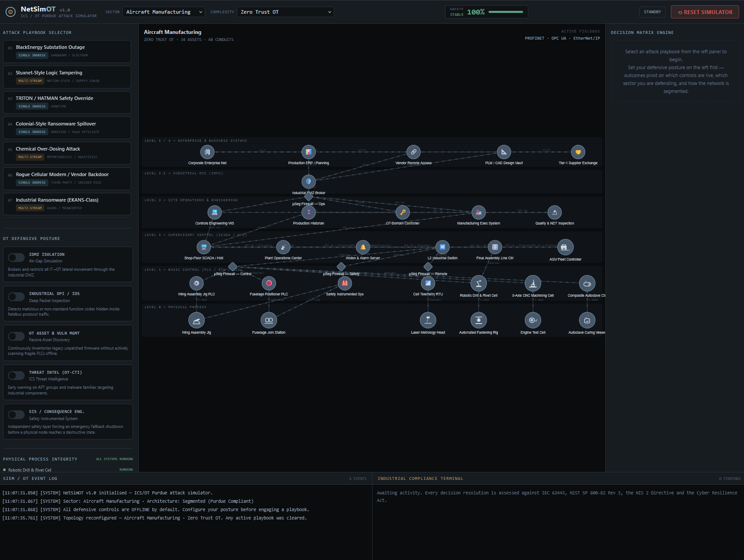Viewport: 744px width, 560px height.
Task: Open the Sector dropdown Aircraft Manufacturing
Action: point(164,12)
